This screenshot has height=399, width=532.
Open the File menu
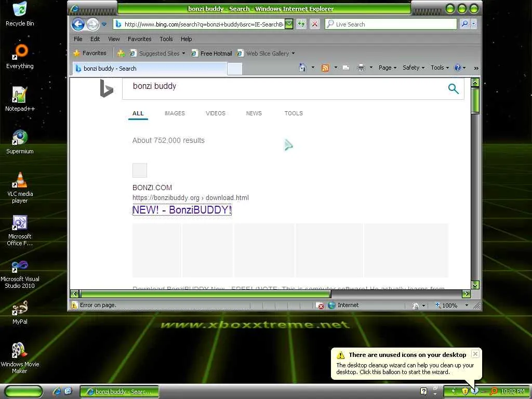(78, 39)
